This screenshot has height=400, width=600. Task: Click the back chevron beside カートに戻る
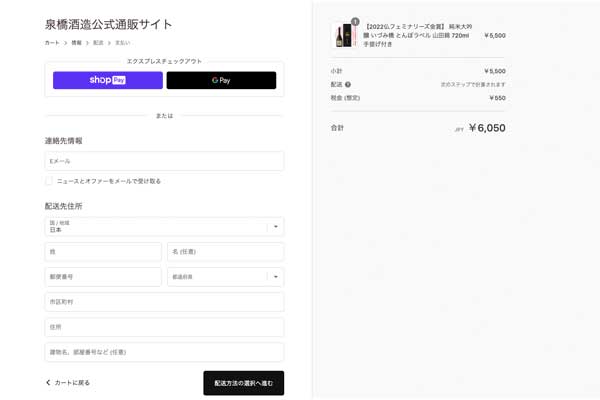pyautogui.click(x=48, y=383)
